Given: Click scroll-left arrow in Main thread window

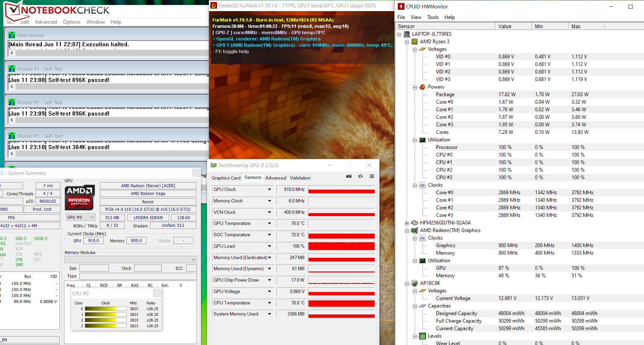Looking at the screenshot, I should 12,53.
